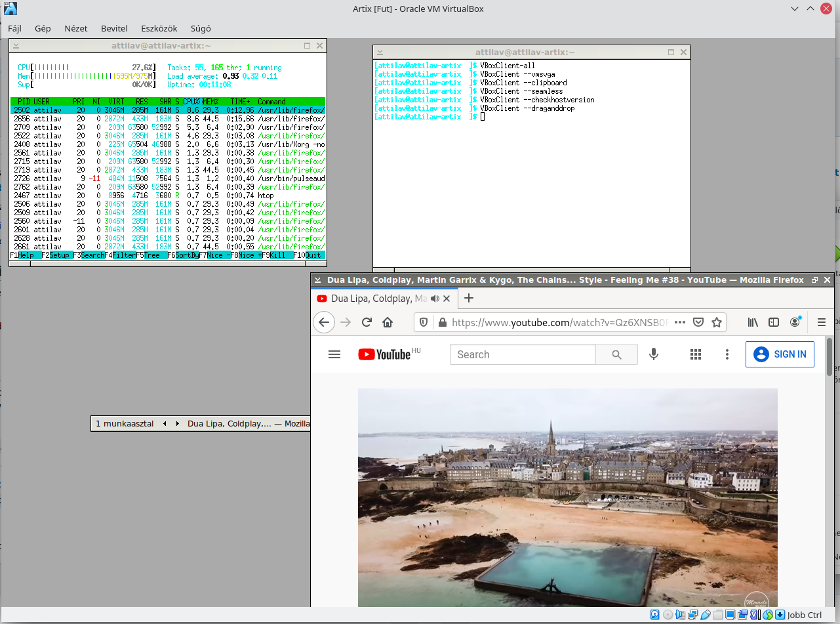Image resolution: width=840 pixels, height=624 pixels.
Task: Bookmark this page with the star
Action: click(x=717, y=322)
